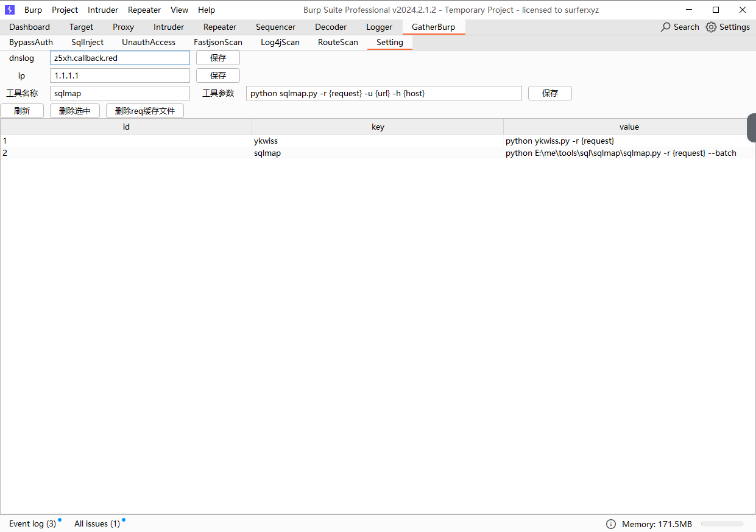Viewport: 756px width, 532px height.
Task: Select the GatherBurp tab
Action: 433,27
